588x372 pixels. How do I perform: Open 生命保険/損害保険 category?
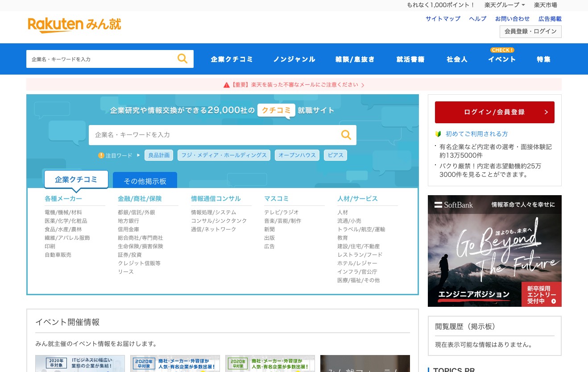click(x=141, y=247)
